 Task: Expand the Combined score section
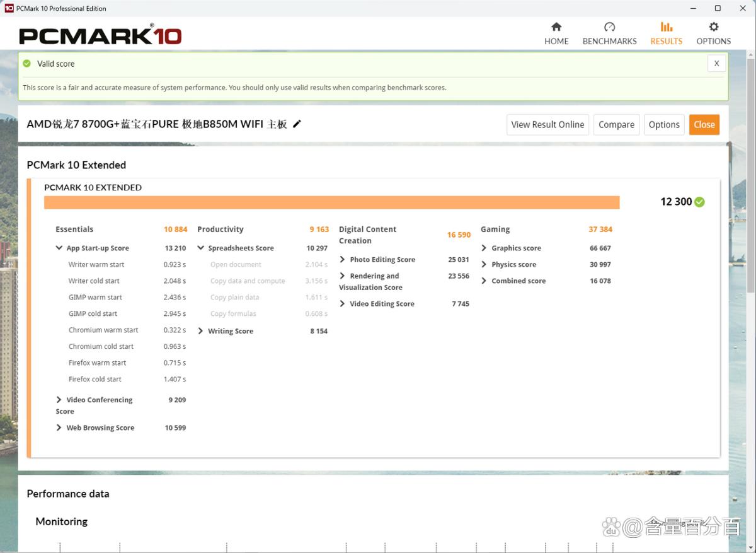(484, 281)
